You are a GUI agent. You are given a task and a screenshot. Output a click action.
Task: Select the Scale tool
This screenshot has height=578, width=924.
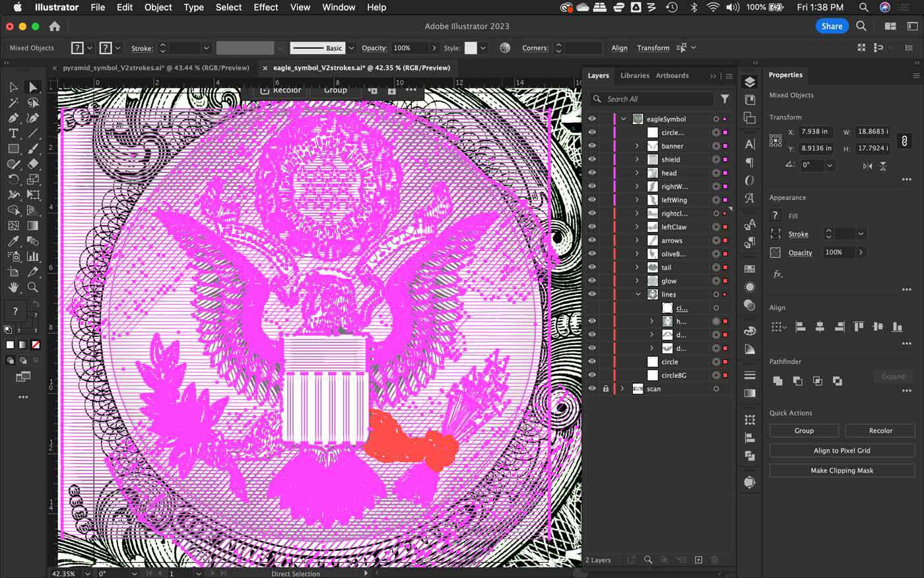click(33, 179)
